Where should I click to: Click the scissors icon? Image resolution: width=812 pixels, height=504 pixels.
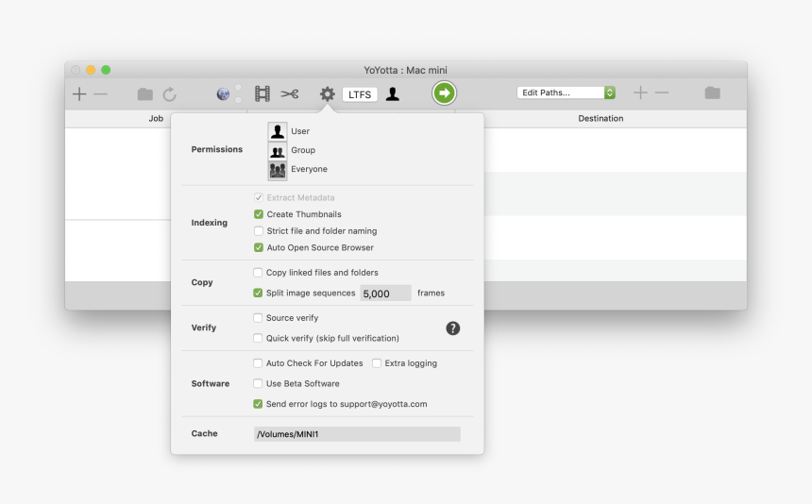[290, 93]
